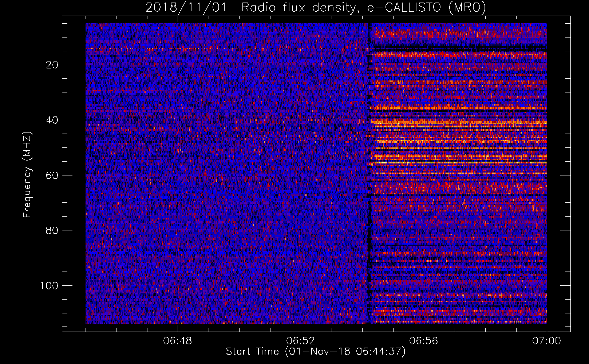Click the plot title "Radio flux density, e-CALLISTO (MRO)"
This screenshot has height=364, width=589.
[x=363, y=8]
